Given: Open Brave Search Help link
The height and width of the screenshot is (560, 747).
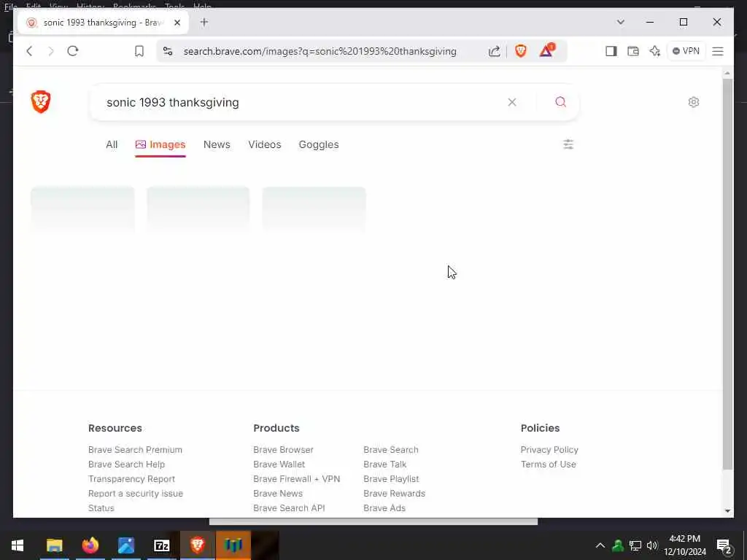Looking at the screenshot, I should click(126, 464).
